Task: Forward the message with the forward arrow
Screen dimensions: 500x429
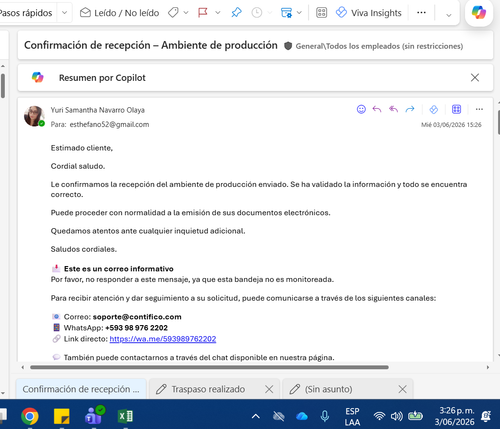Action: tap(410, 109)
